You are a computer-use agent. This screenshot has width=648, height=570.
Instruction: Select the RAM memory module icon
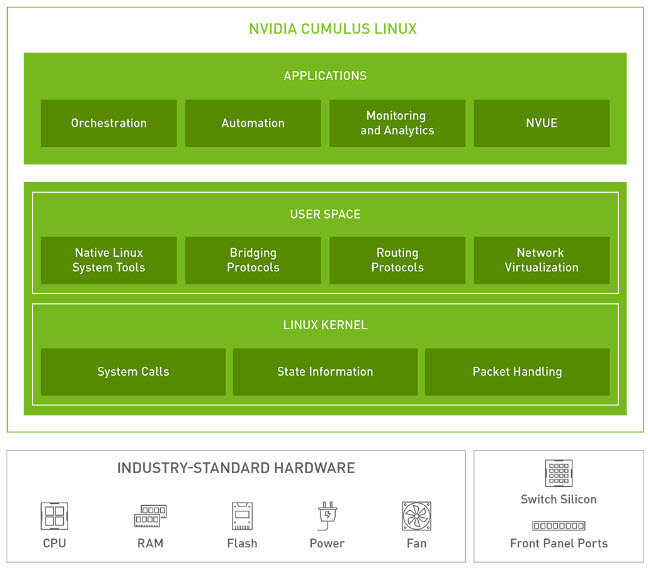[150, 516]
